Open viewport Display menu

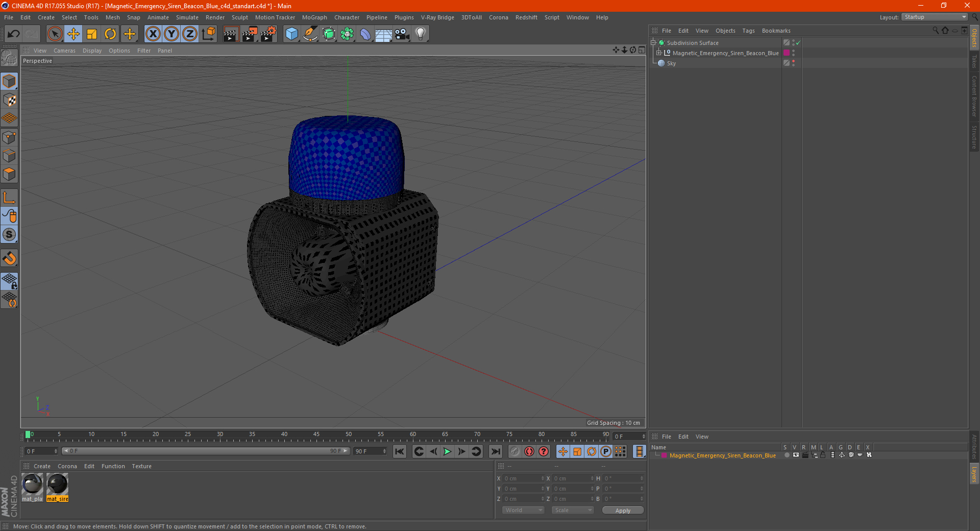[x=92, y=51]
